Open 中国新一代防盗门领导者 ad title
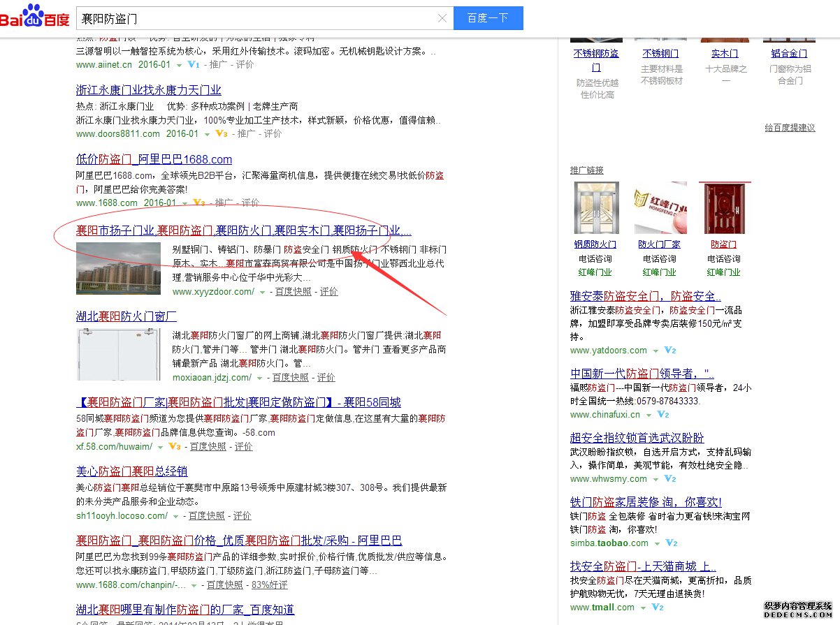Screen dimensions: 840x625 coord(642,374)
